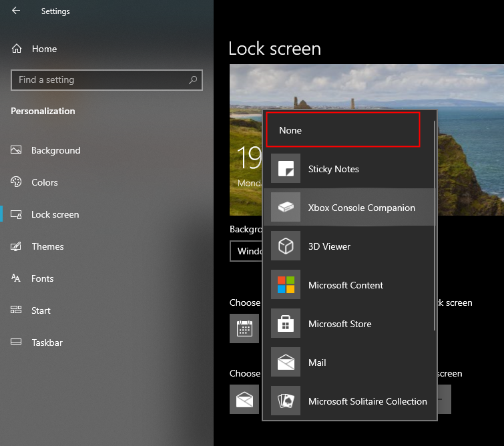Click the 3D Viewer cube icon
Screen dimensions: 504x446
pos(286,246)
